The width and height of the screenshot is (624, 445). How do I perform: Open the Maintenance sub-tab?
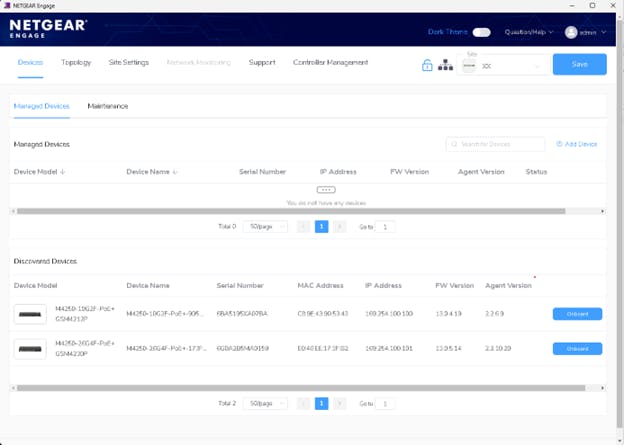107,105
